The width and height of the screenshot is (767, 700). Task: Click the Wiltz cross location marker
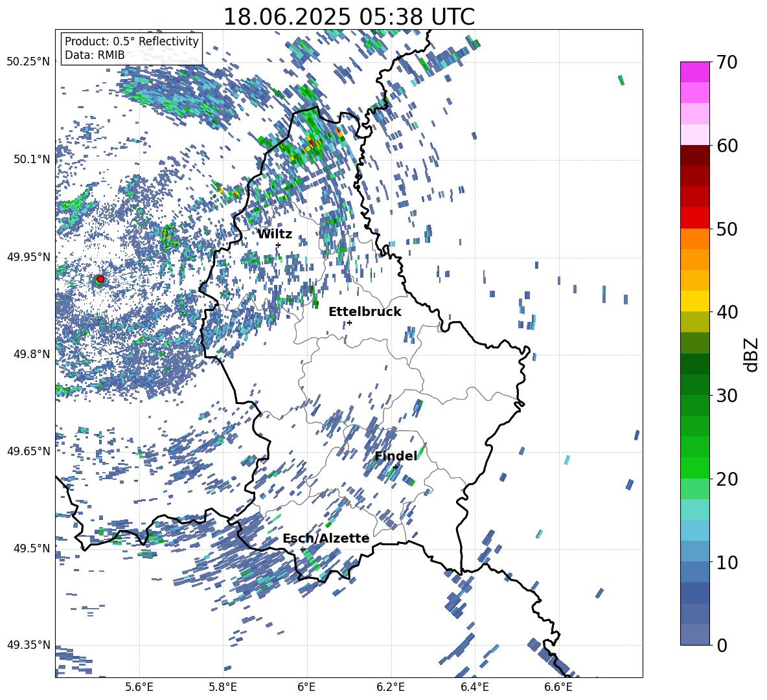click(x=279, y=245)
